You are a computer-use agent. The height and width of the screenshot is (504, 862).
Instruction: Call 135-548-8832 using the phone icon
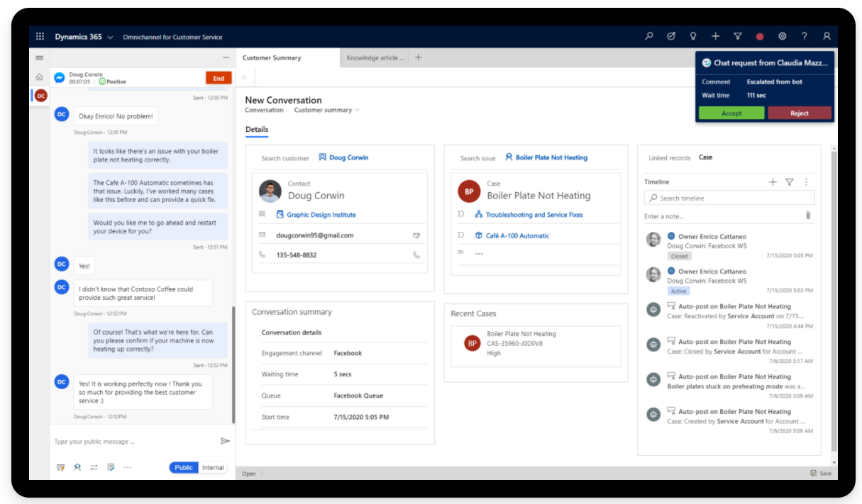pyautogui.click(x=416, y=255)
